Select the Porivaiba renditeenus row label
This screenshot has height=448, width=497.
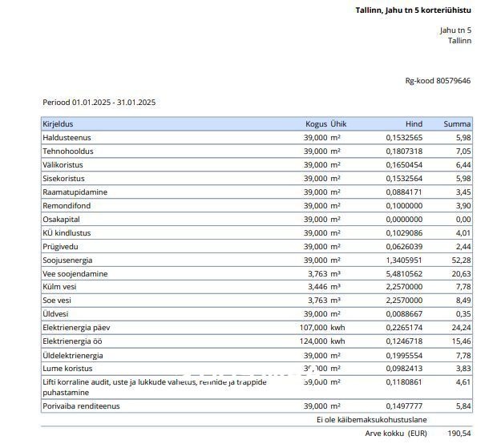83,406
